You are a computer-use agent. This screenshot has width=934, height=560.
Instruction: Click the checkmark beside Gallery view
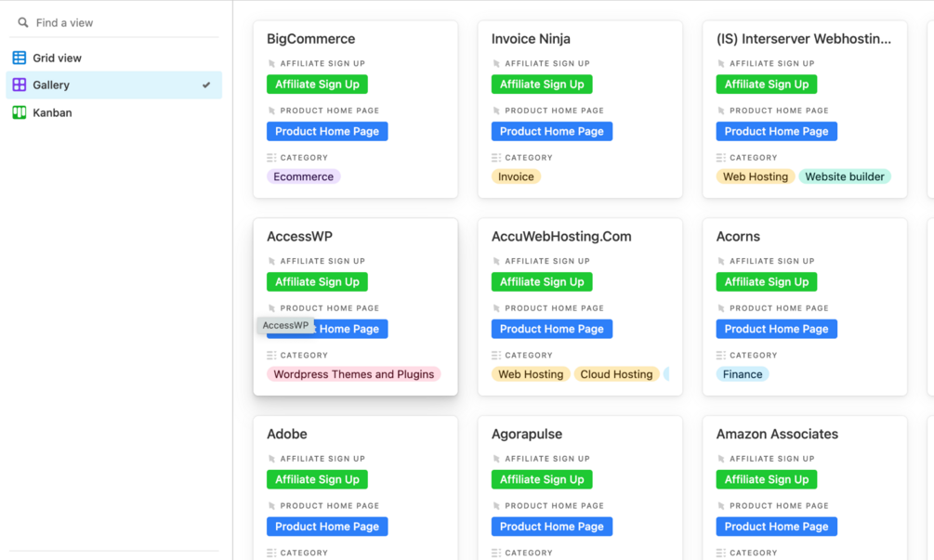click(x=206, y=85)
